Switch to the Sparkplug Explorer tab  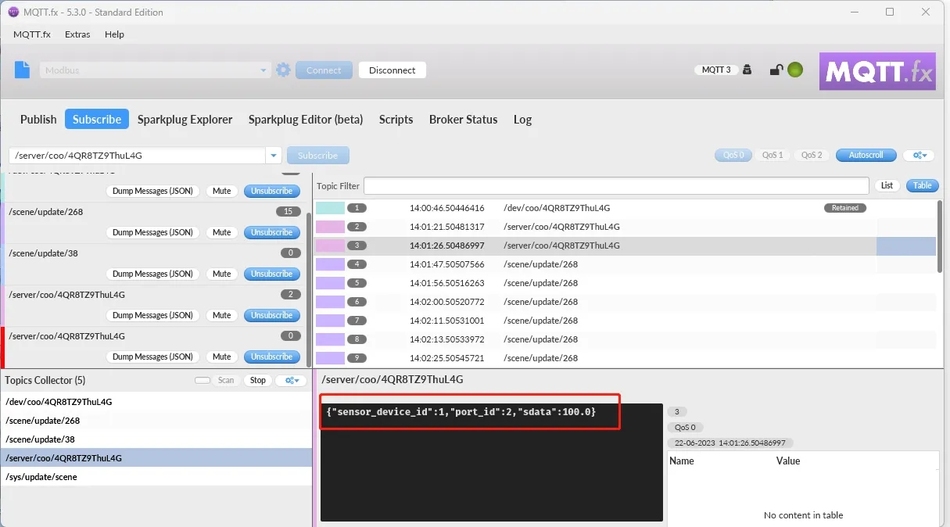coord(185,119)
